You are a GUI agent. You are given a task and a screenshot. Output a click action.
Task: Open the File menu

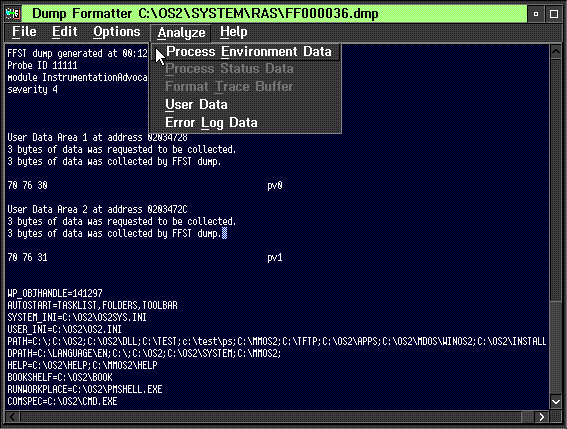[24, 32]
